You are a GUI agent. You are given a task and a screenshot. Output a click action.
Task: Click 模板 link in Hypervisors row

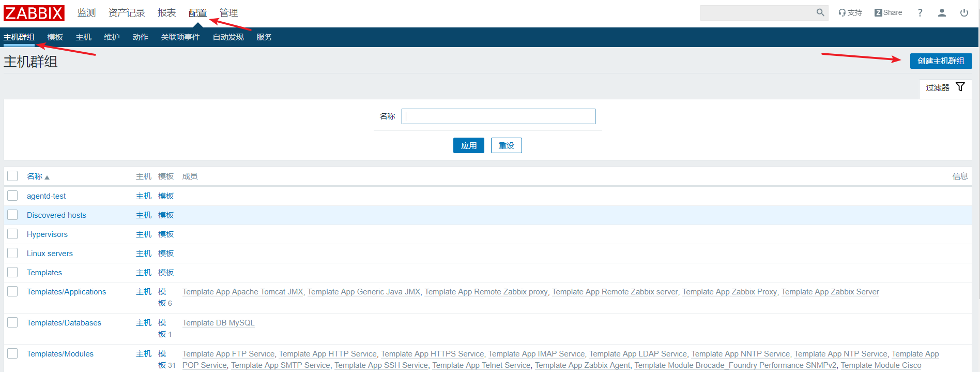pos(166,234)
